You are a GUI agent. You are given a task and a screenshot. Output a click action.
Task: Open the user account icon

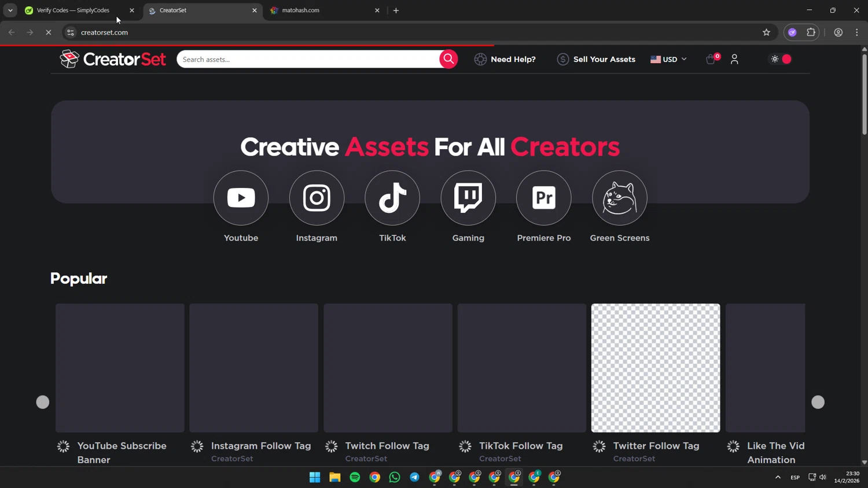pos(734,59)
